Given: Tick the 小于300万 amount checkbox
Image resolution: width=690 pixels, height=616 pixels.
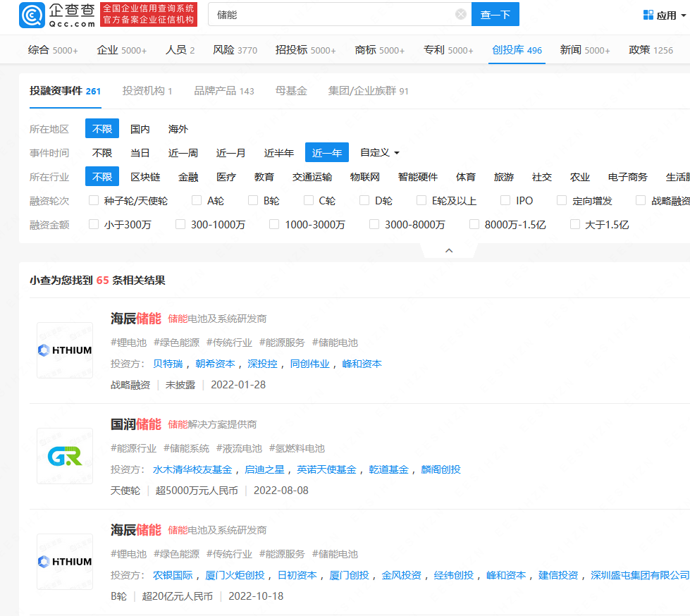Looking at the screenshot, I should (x=94, y=224).
